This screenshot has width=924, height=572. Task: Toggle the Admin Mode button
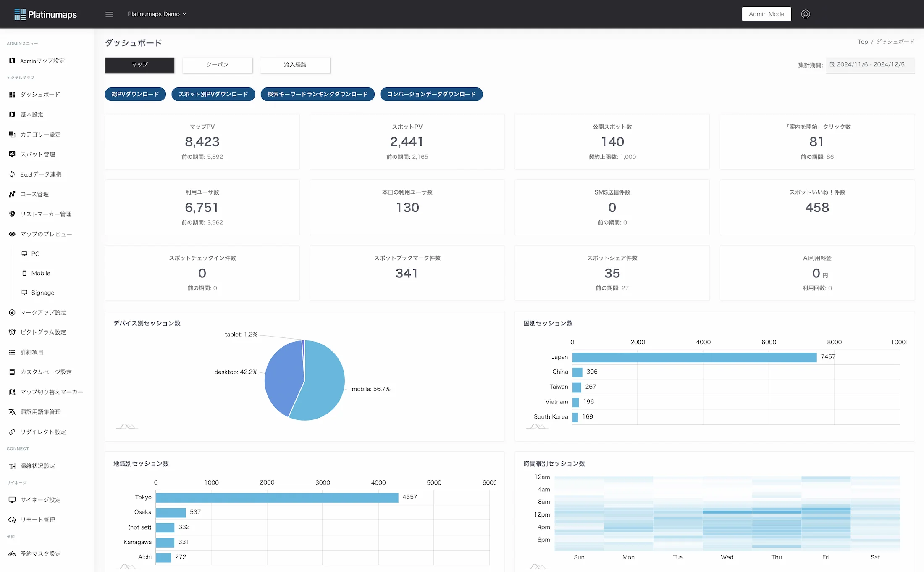pyautogui.click(x=766, y=14)
